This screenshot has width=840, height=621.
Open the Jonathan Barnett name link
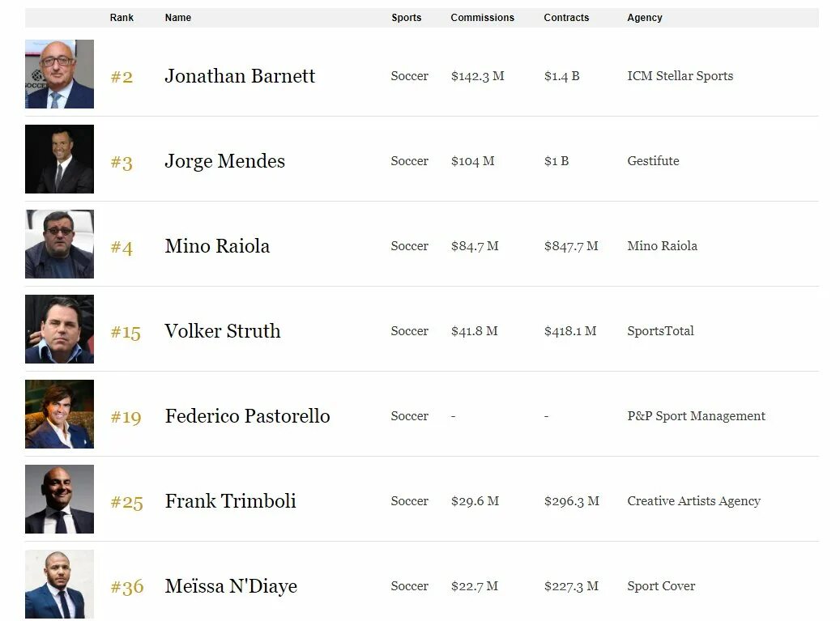coord(240,76)
